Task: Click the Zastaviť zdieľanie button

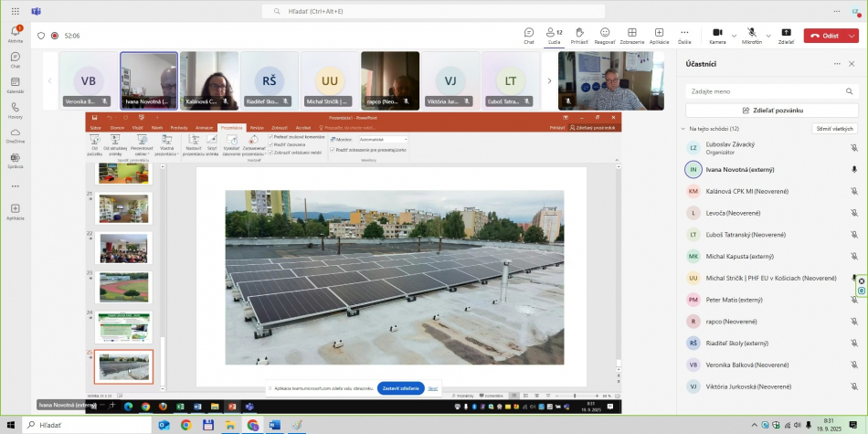Action: click(x=400, y=388)
